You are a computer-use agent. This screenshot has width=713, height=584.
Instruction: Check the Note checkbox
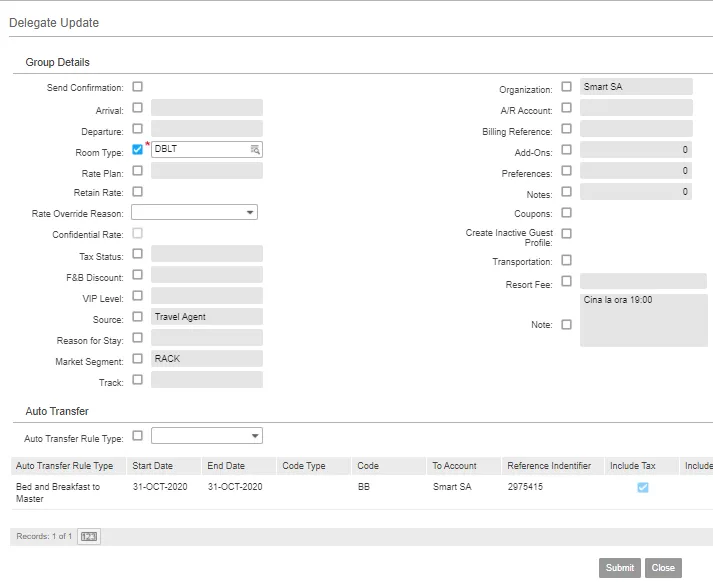click(x=566, y=325)
